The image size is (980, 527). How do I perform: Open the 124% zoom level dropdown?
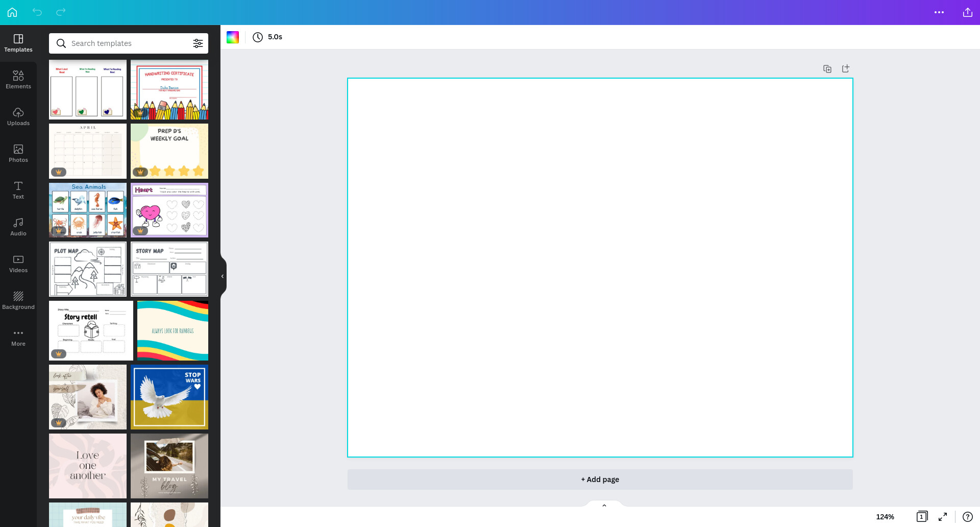885,517
